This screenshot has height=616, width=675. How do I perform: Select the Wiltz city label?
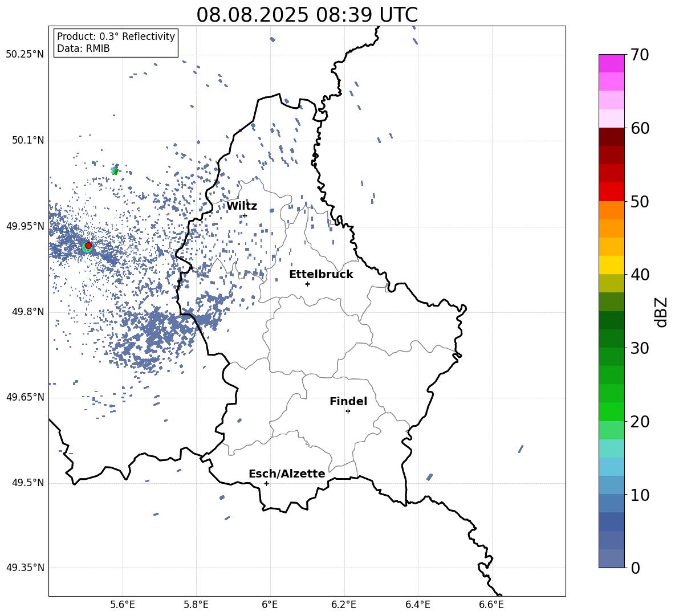pos(242,206)
